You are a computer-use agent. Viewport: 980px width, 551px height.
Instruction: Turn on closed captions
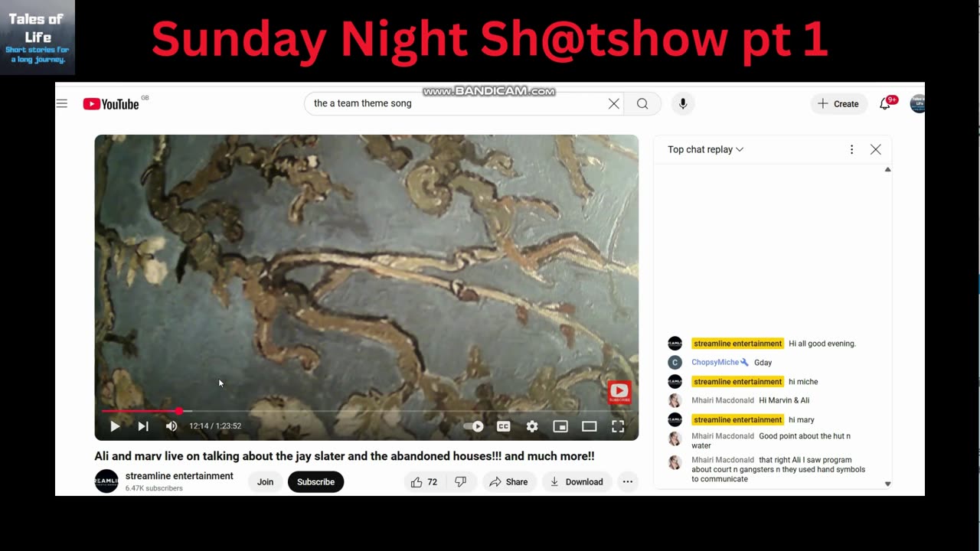(x=503, y=426)
